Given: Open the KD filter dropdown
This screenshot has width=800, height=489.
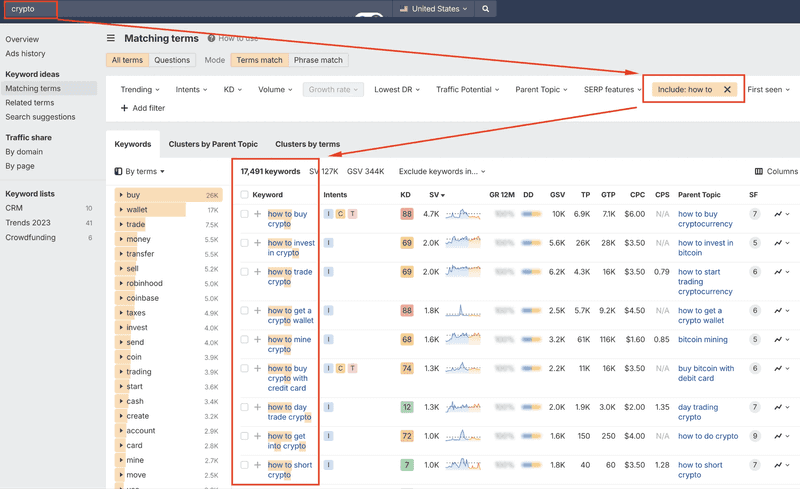Looking at the screenshot, I should coord(233,89).
